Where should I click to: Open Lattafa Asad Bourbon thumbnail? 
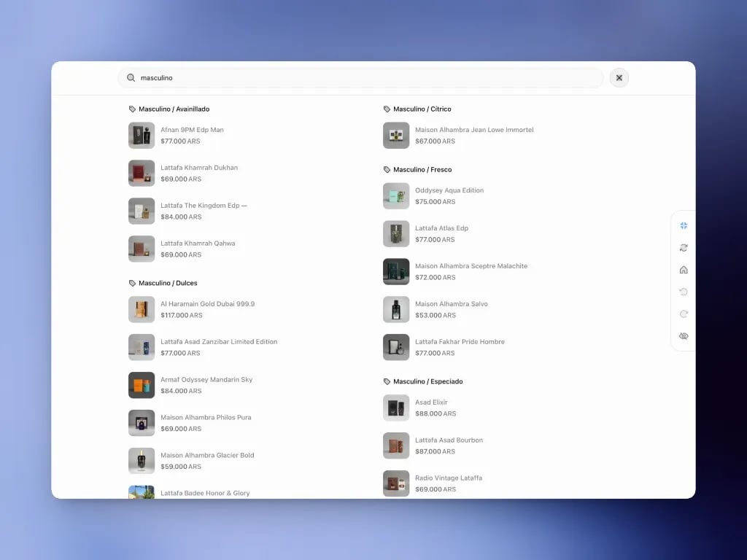(396, 446)
